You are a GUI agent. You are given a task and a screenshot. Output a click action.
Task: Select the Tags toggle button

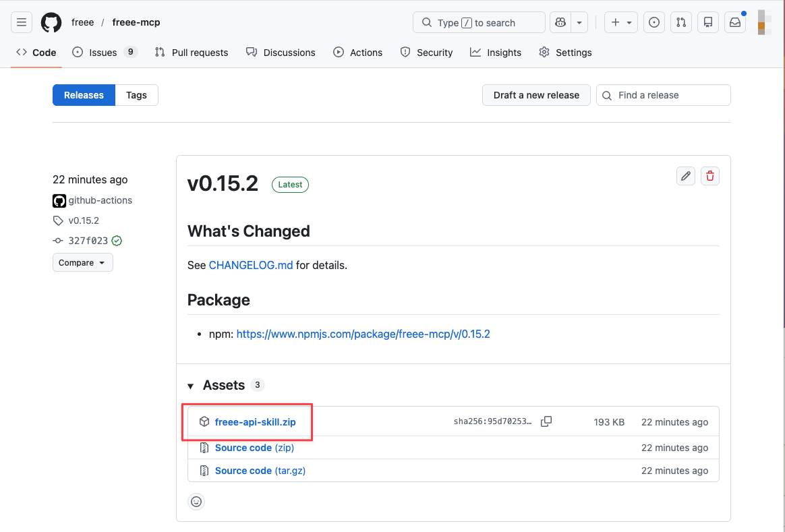[137, 95]
